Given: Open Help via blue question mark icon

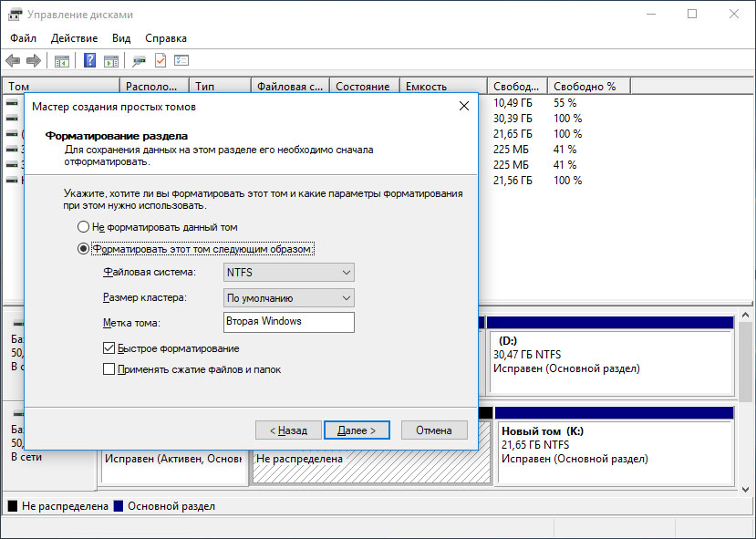Looking at the screenshot, I should (89, 60).
